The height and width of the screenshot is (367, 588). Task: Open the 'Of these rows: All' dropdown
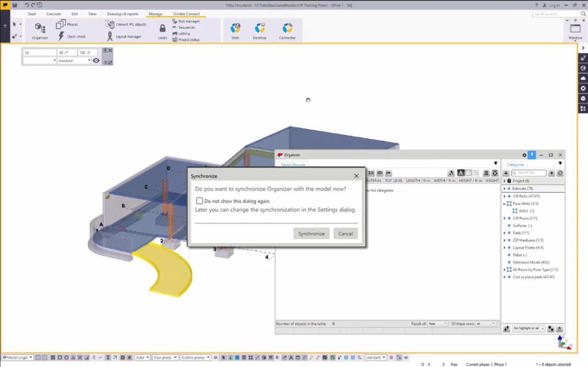[x=486, y=323]
